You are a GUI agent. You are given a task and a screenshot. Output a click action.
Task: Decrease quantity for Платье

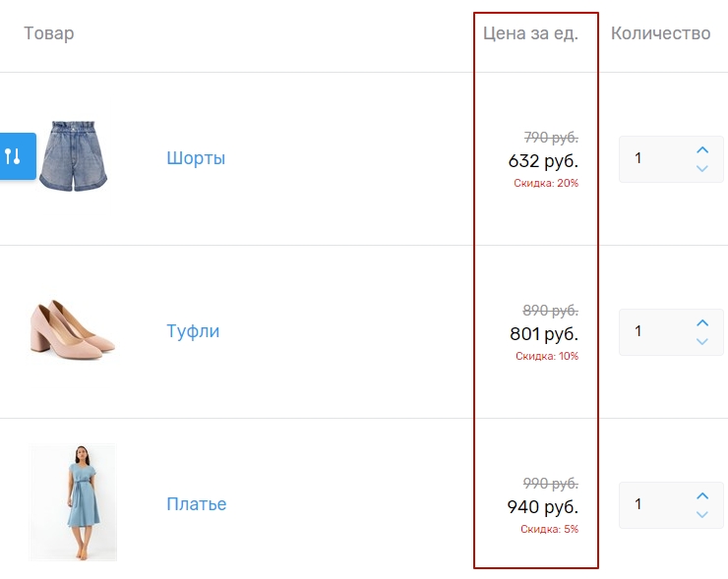pyautogui.click(x=702, y=514)
